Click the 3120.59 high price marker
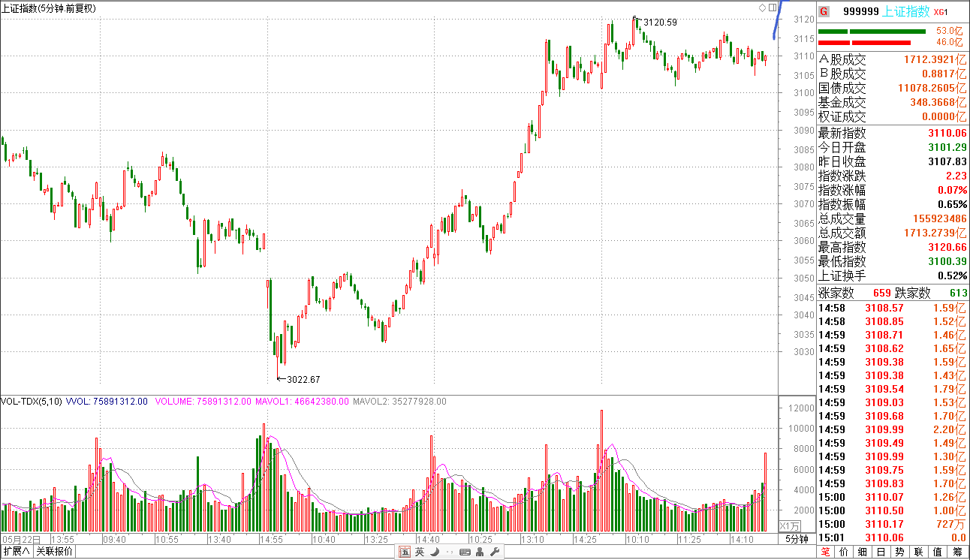 659,22
